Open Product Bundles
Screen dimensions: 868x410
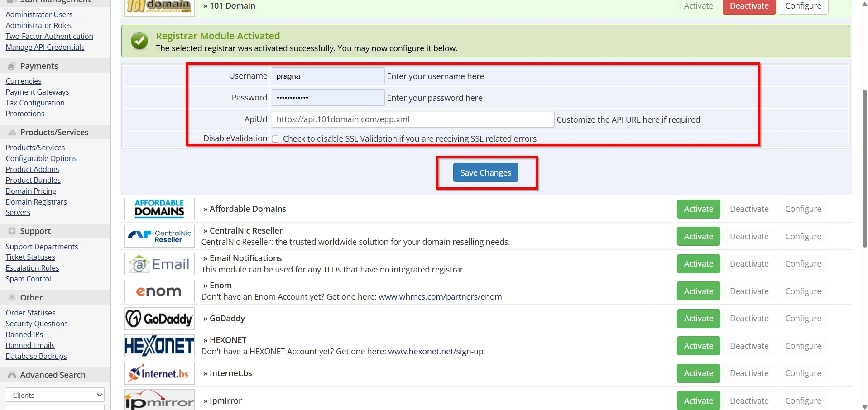click(x=33, y=180)
